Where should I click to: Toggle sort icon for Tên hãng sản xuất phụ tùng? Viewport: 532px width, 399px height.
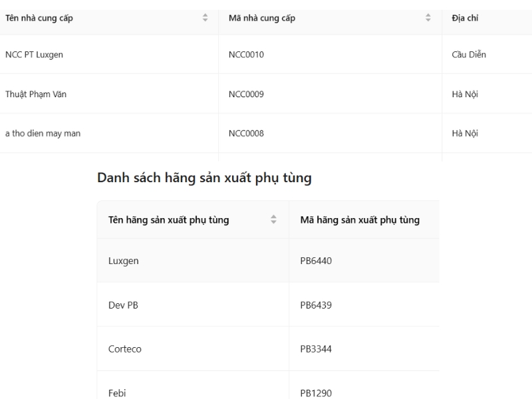[273, 219]
